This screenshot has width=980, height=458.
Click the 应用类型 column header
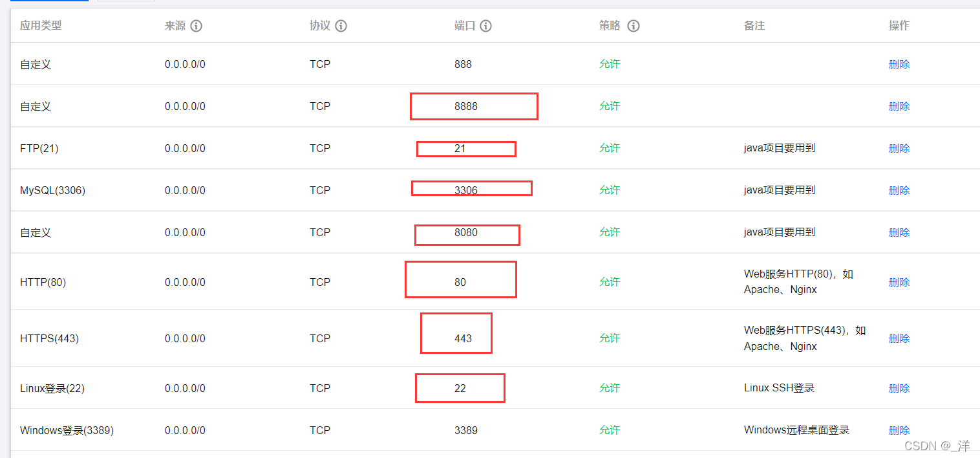[41, 25]
